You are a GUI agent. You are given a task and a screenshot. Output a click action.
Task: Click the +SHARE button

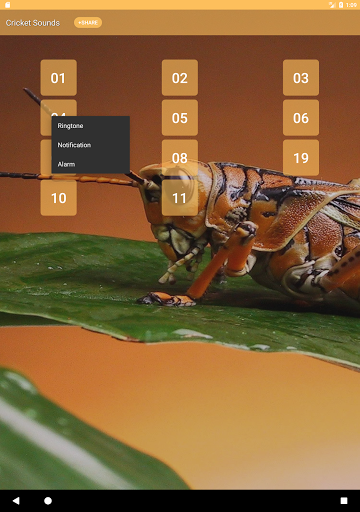click(x=88, y=23)
